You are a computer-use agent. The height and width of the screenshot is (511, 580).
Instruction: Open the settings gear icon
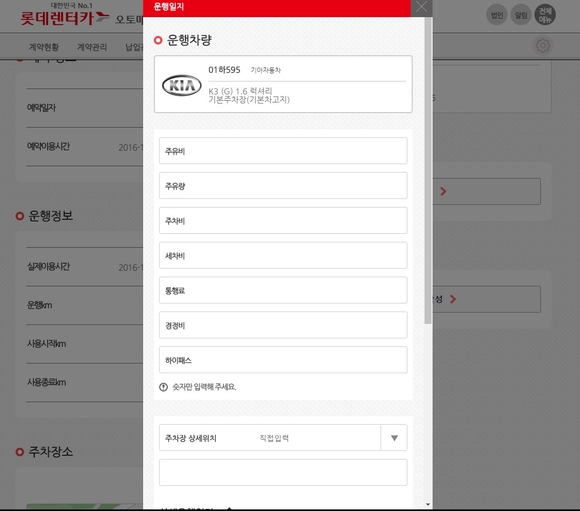543,46
